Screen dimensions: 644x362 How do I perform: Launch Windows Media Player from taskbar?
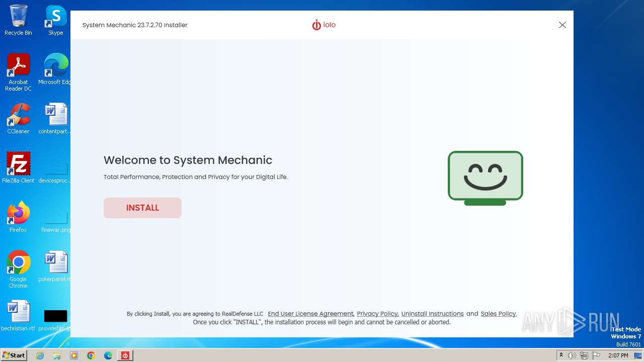click(74, 355)
